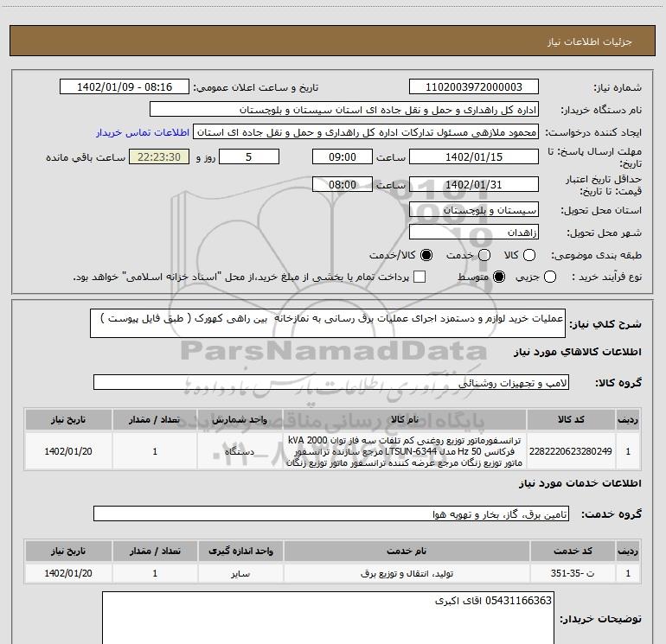This screenshot has height=644, width=666.
Task: Click the جزئیات اطلاعات نیاز header bar
Action: (x=333, y=41)
